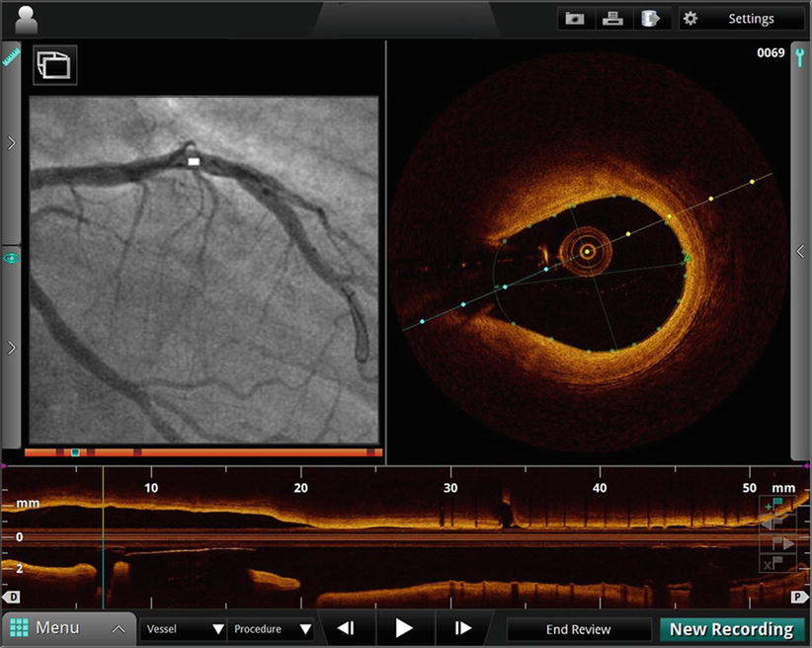The image size is (812, 648).
Task: Click the camera capture icon
Action: pyautogui.click(x=574, y=19)
